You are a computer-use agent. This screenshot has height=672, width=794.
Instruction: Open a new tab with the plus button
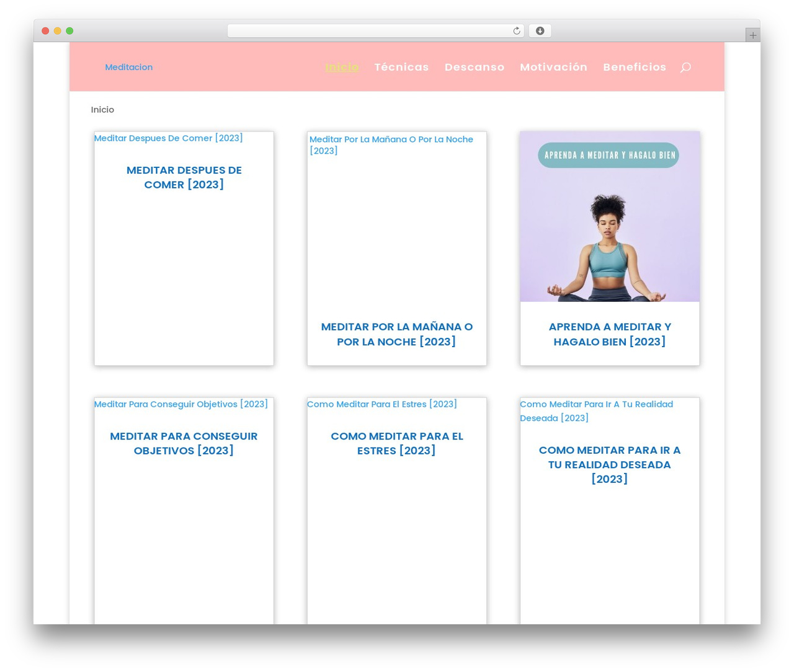[x=752, y=35]
